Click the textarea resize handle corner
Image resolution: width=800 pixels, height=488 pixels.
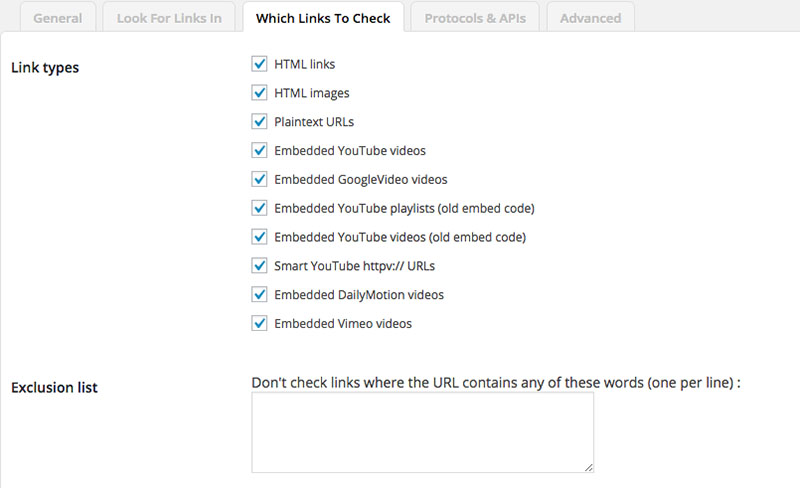[x=589, y=468]
